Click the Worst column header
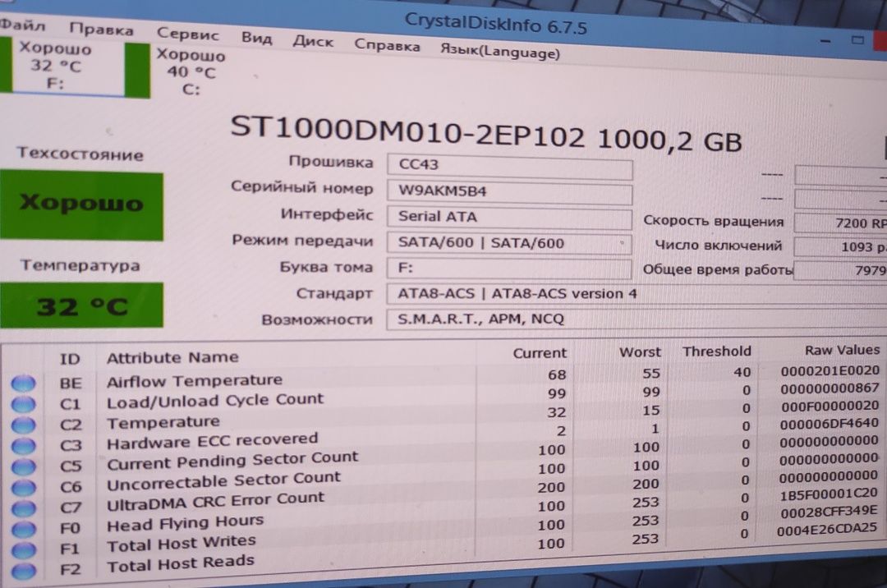887x588 pixels. (x=640, y=352)
